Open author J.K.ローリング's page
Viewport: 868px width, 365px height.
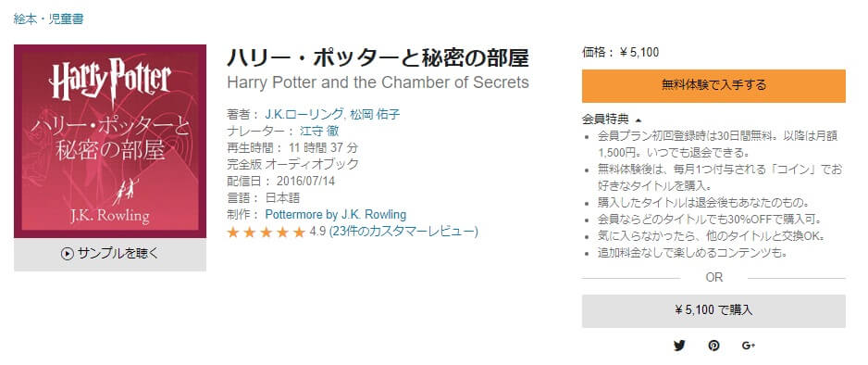[304, 115]
